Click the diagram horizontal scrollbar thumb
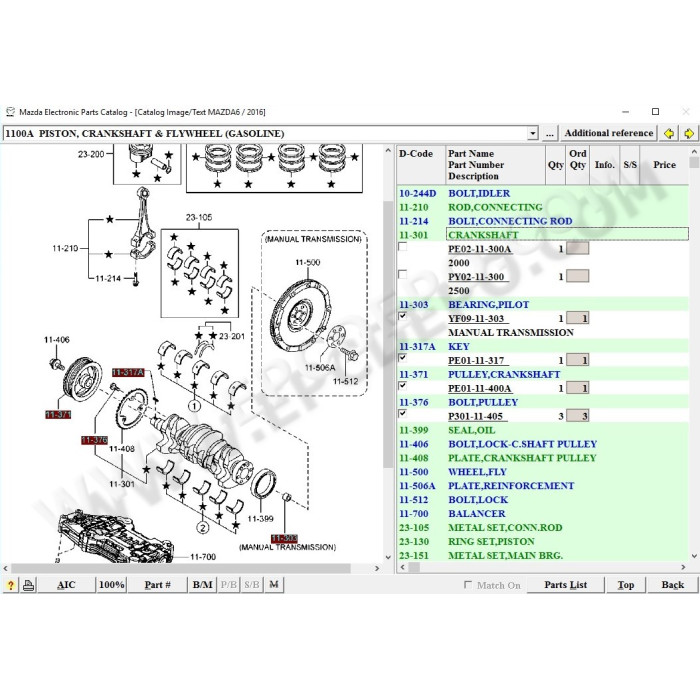Screen dimensions: 700x700 click(x=181, y=568)
